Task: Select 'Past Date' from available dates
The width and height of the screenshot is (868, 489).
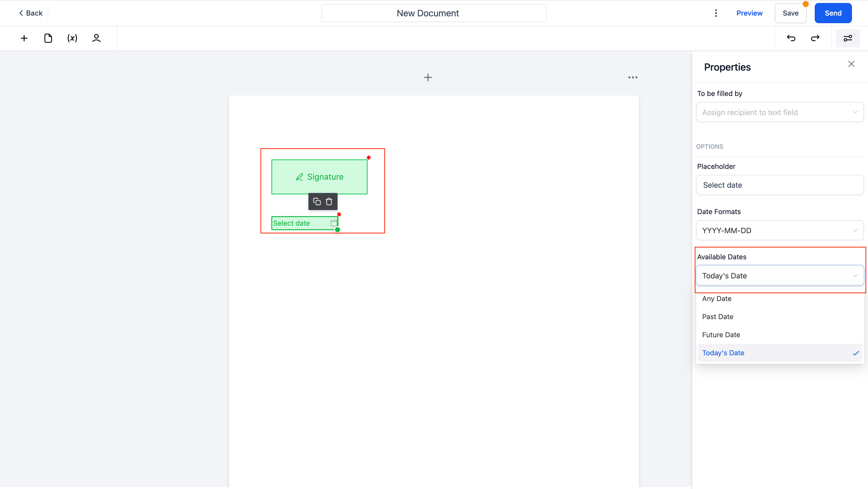Action: point(718,317)
